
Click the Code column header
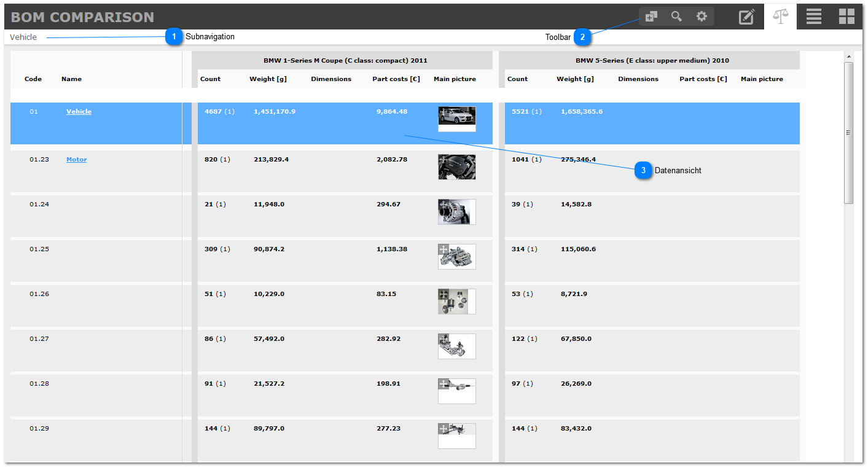coord(33,79)
